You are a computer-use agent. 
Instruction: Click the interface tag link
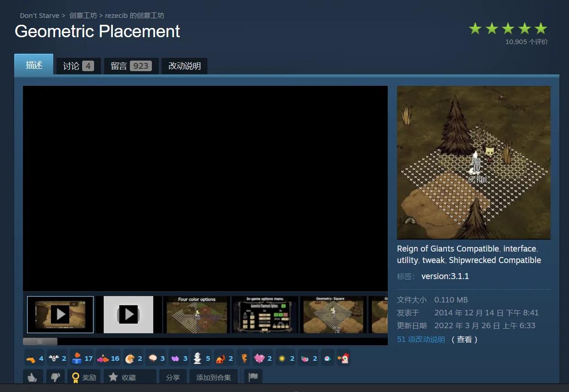click(x=519, y=249)
